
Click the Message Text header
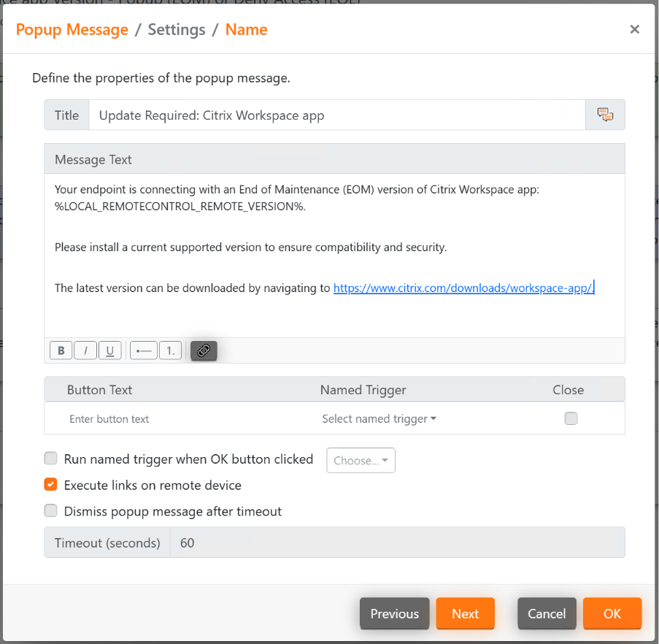[x=334, y=159]
